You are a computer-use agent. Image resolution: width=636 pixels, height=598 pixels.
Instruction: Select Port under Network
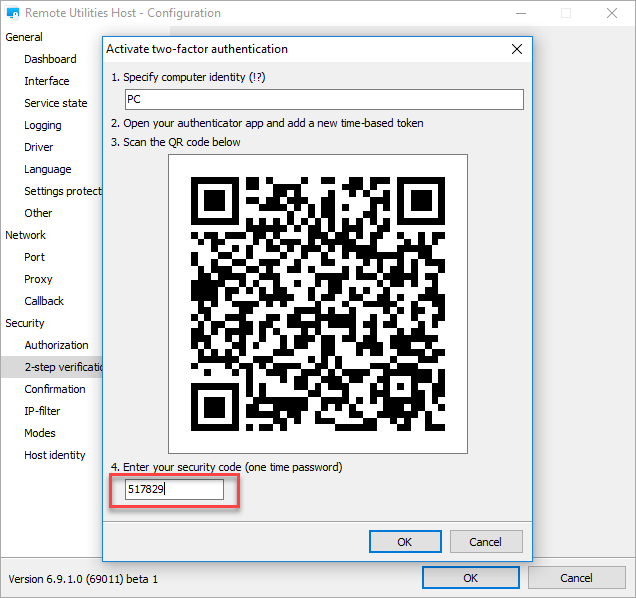[x=34, y=257]
